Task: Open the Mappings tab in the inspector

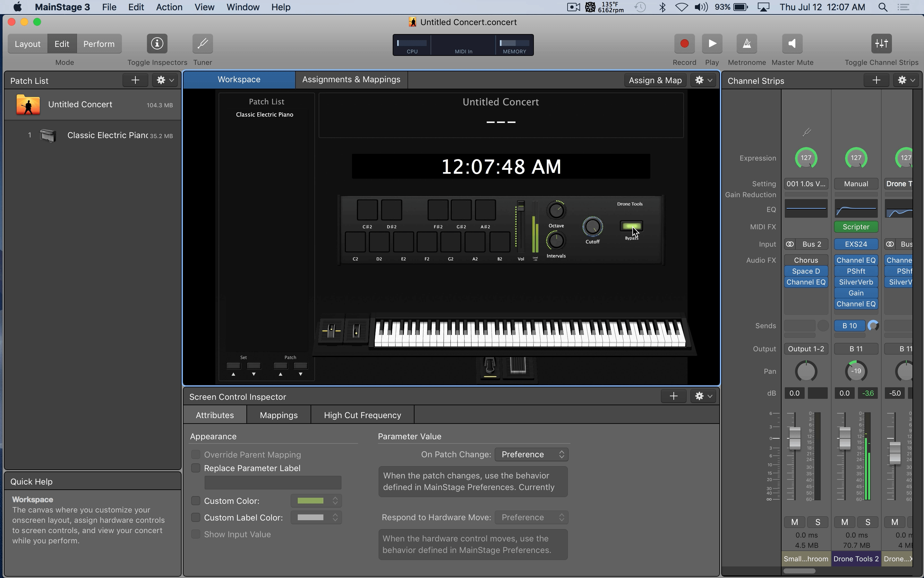Action: pos(279,415)
